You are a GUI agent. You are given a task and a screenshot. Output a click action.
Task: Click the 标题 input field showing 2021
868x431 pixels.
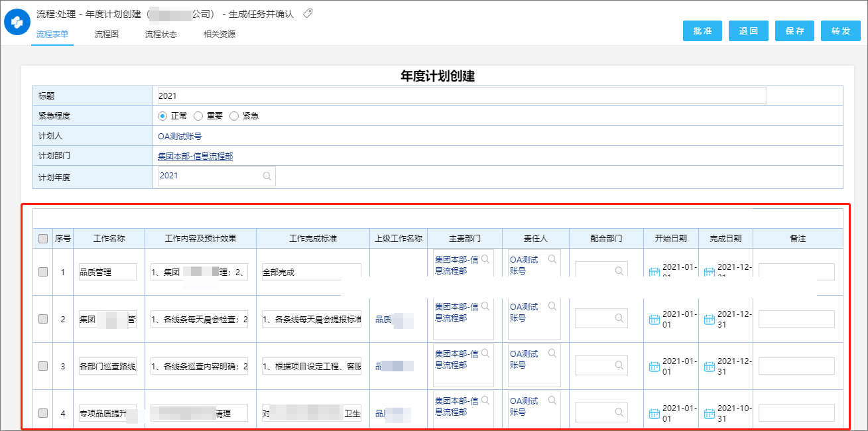[398, 95]
